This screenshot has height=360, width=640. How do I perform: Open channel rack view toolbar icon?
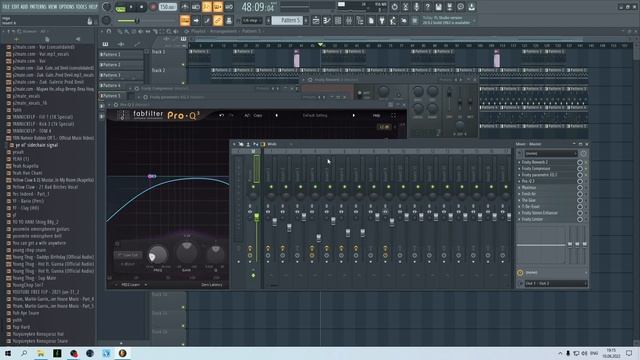click(x=338, y=20)
